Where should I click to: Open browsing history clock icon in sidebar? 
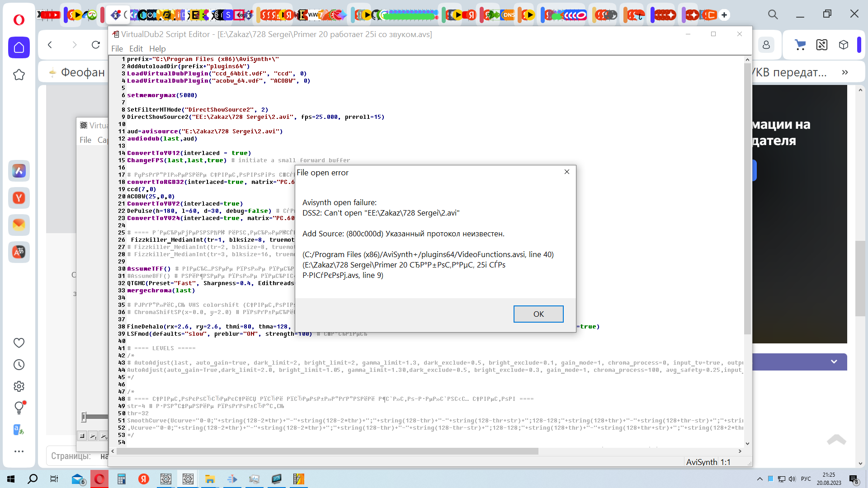19,365
